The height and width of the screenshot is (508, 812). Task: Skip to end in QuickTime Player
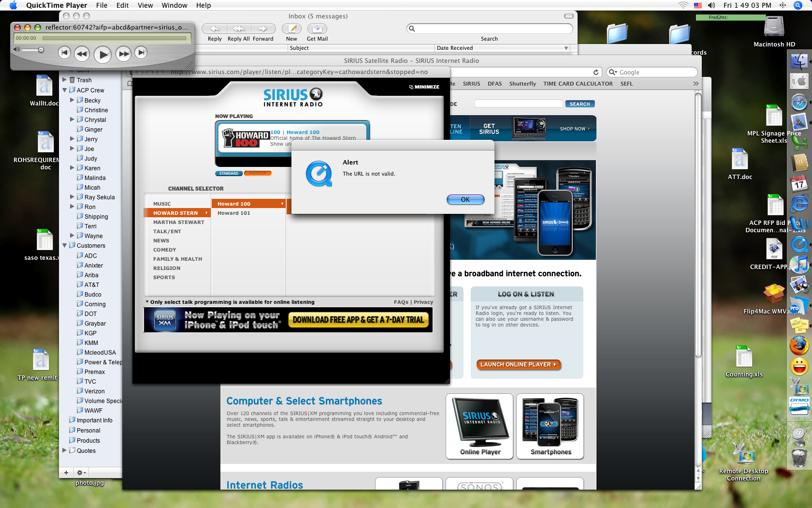(x=141, y=52)
